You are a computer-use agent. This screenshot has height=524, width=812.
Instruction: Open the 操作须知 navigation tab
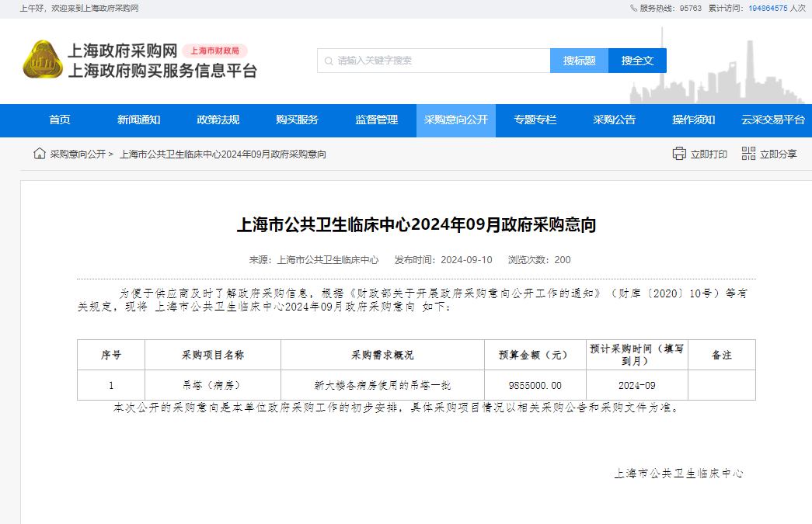(693, 120)
